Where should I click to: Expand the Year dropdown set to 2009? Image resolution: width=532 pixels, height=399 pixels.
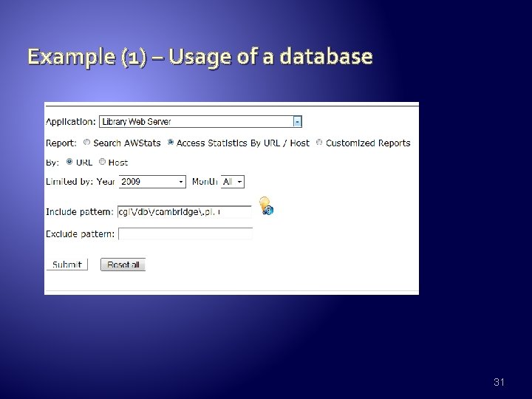(x=152, y=182)
